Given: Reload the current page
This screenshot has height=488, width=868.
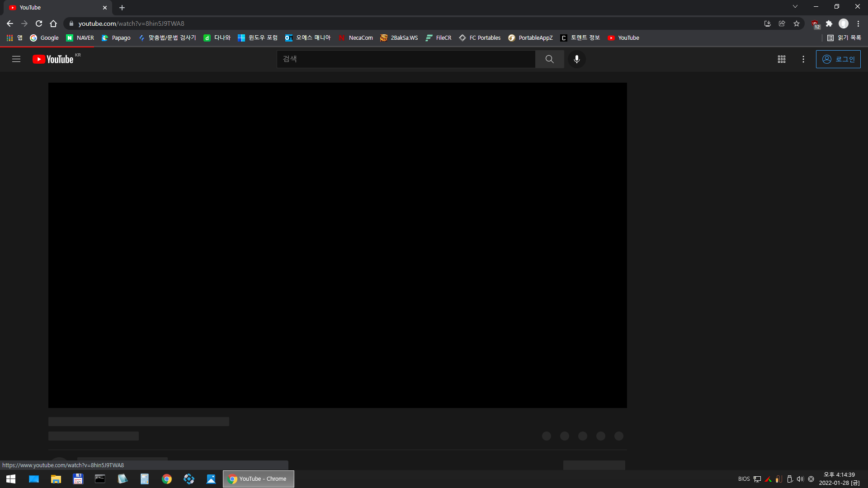Looking at the screenshot, I should pyautogui.click(x=39, y=23).
